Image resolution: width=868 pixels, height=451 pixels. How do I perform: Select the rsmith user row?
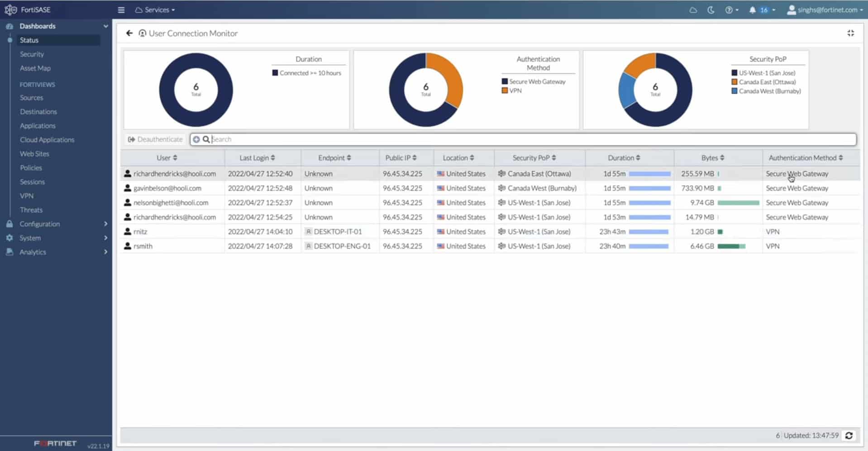pyautogui.click(x=490, y=246)
